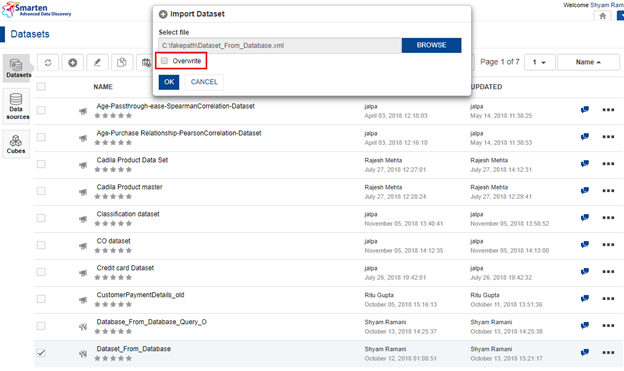624x371 pixels.
Task: Toggle the select-all checkbox in header
Action: (41, 86)
